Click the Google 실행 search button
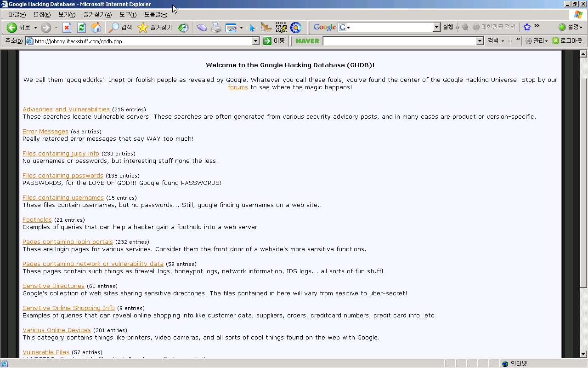This screenshot has width=588, height=368. coord(448,27)
